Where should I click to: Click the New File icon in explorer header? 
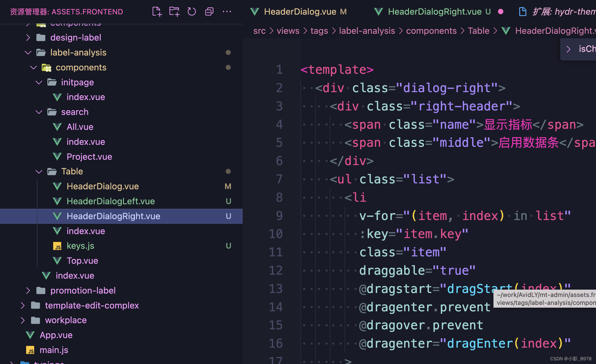point(157,12)
